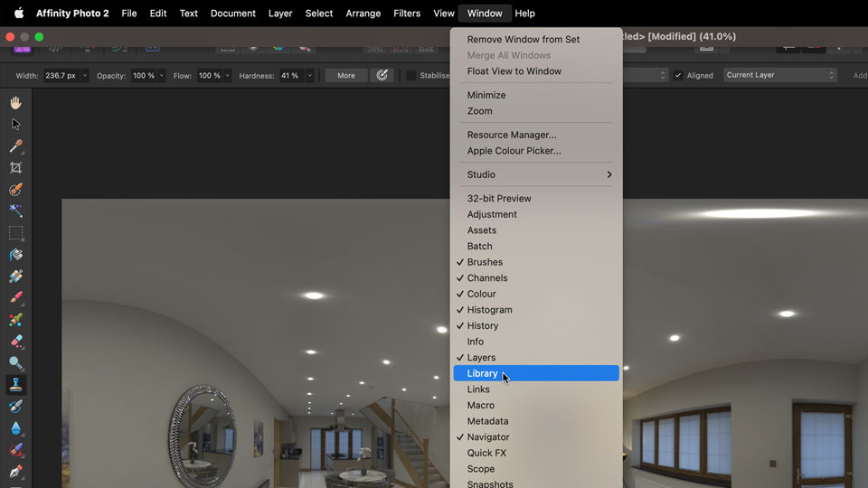Click the More brush settings button
Screen dimensions: 868x488
(346, 75)
